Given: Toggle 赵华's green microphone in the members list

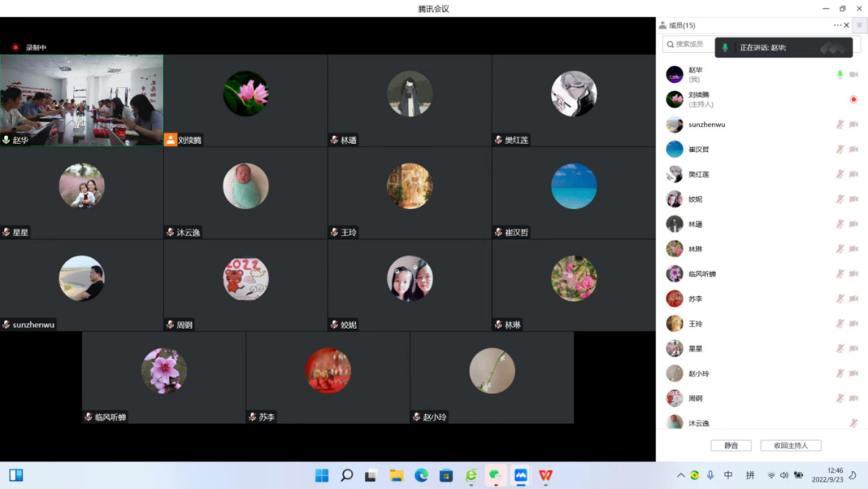Looking at the screenshot, I should pyautogui.click(x=840, y=75).
